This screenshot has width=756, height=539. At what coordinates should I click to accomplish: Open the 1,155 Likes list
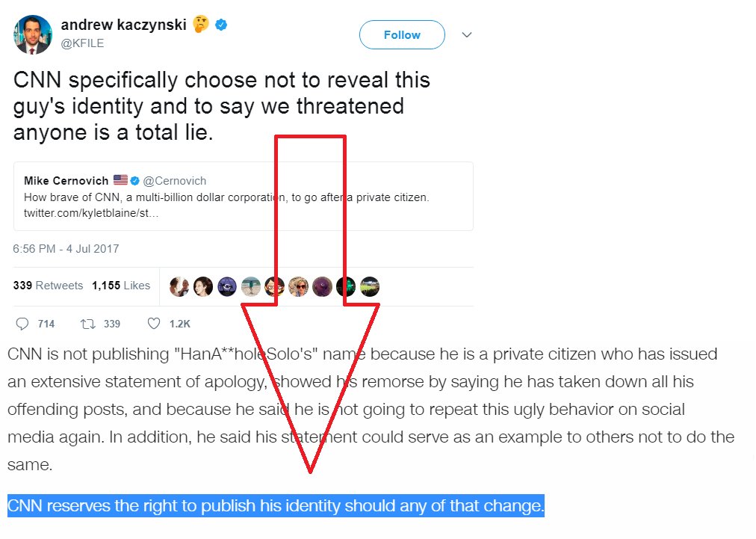pyautogui.click(x=121, y=286)
